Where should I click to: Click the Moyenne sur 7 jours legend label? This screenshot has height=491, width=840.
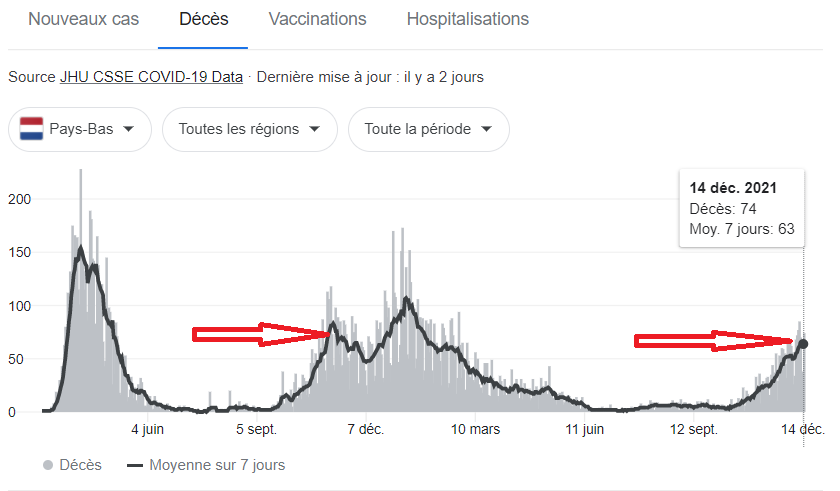pyautogui.click(x=217, y=465)
